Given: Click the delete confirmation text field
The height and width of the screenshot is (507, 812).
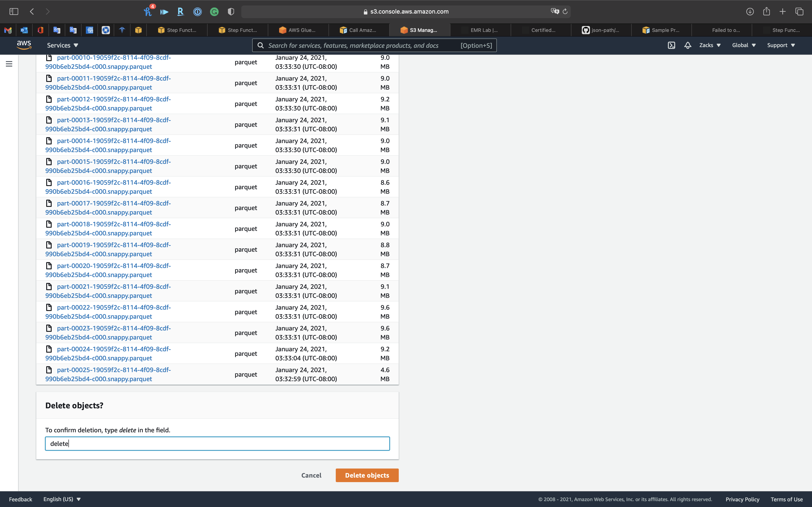Looking at the screenshot, I should click(x=217, y=444).
